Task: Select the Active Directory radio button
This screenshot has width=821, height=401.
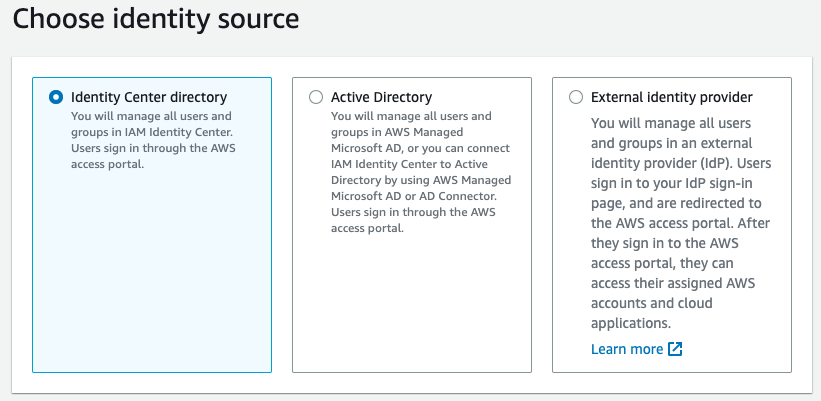Action: pyautogui.click(x=316, y=98)
